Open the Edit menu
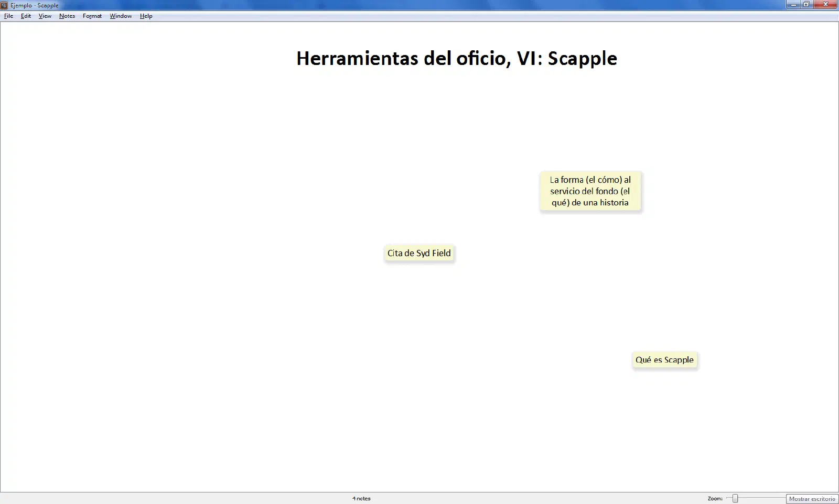The height and width of the screenshot is (504, 839). [x=26, y=16]
